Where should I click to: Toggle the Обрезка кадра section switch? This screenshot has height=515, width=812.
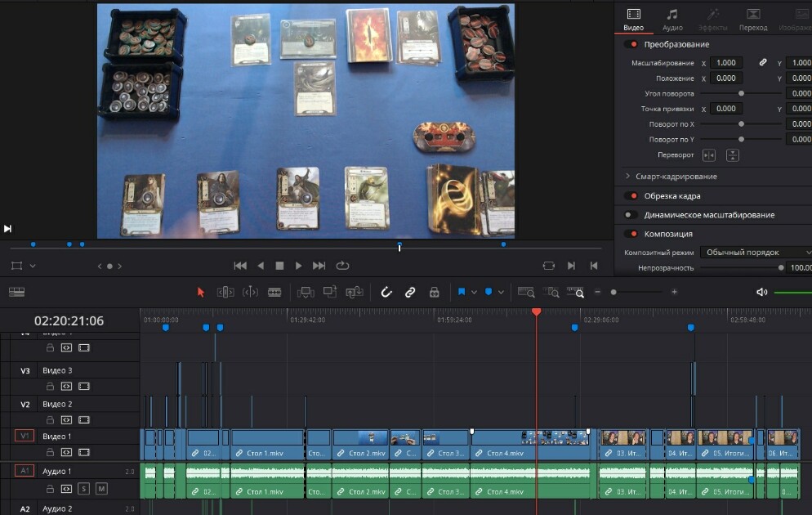631,196
